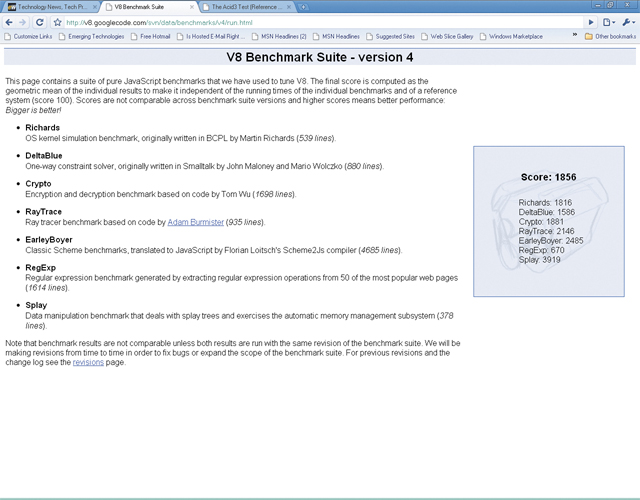Click the EarleyBoyer: 2485 result line
Screen dimensions: 640x500
pos(551,241)
